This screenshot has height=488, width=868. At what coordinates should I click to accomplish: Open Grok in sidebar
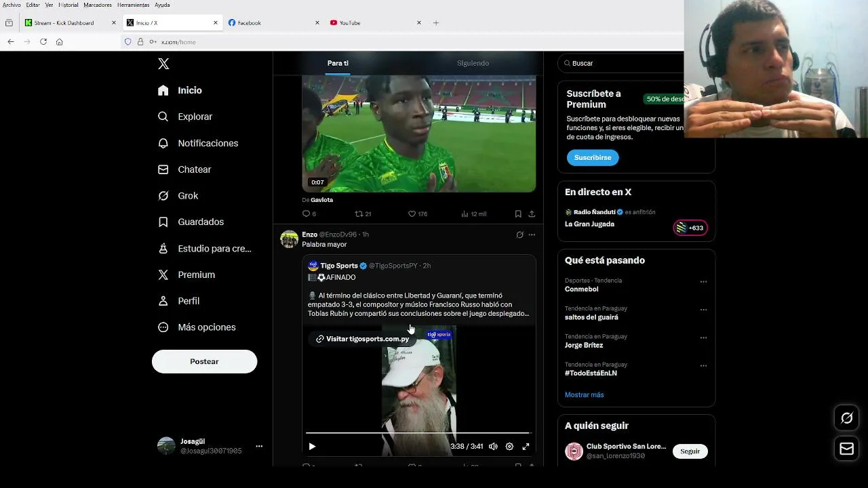[x=178, y=196]
